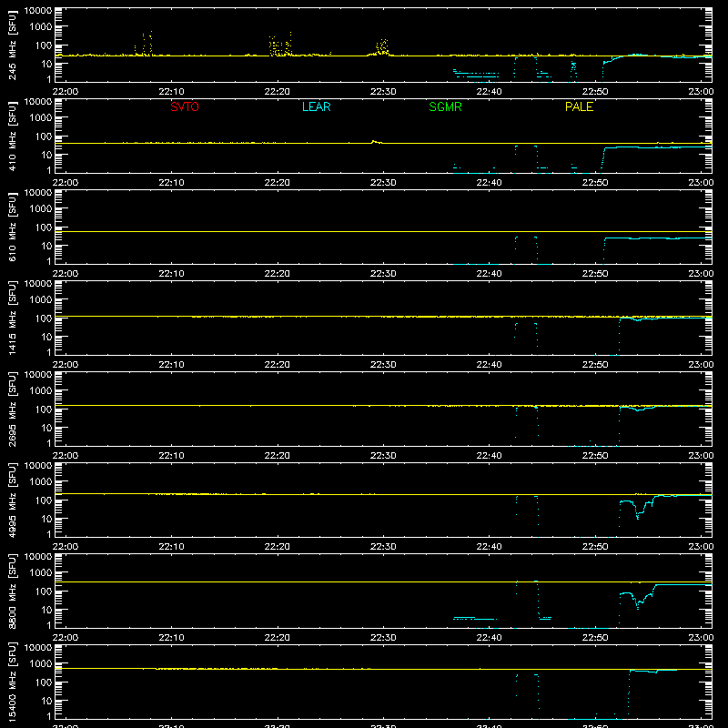Select the 245 MHz [SFU] axis label

tap(13, 45)
